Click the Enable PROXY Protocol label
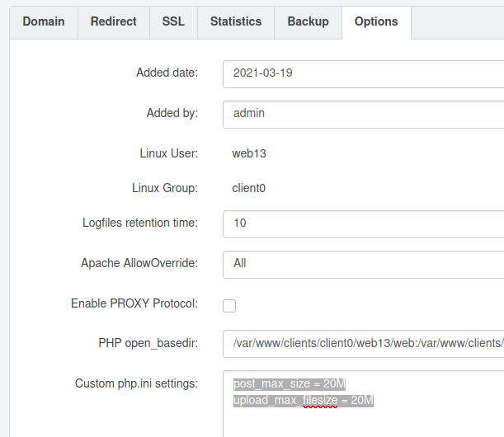 tap(134, 303)
